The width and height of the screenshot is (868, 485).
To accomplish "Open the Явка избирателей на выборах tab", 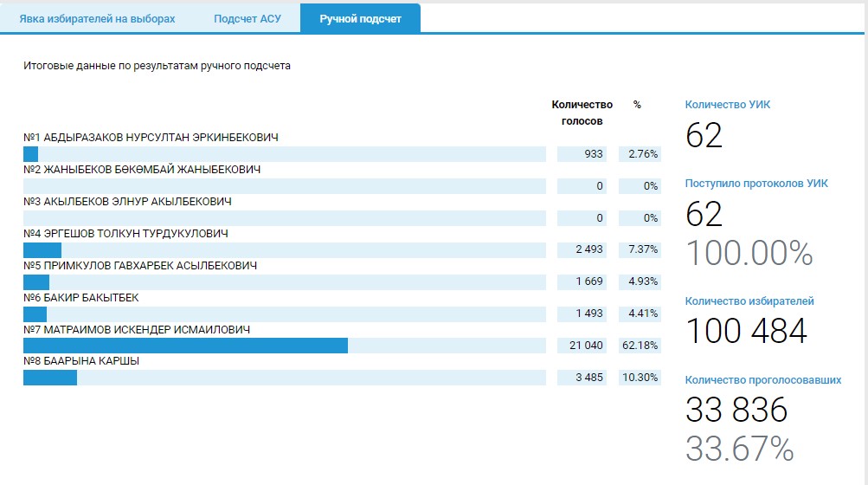I will coord(97,18).
